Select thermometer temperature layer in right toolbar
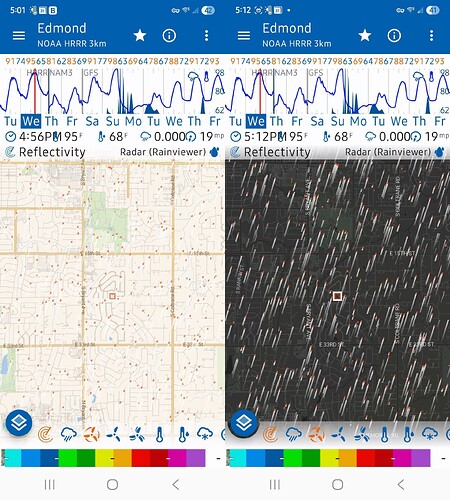The height and width of the screenshot is (500, 450). (x=384, y=434)
